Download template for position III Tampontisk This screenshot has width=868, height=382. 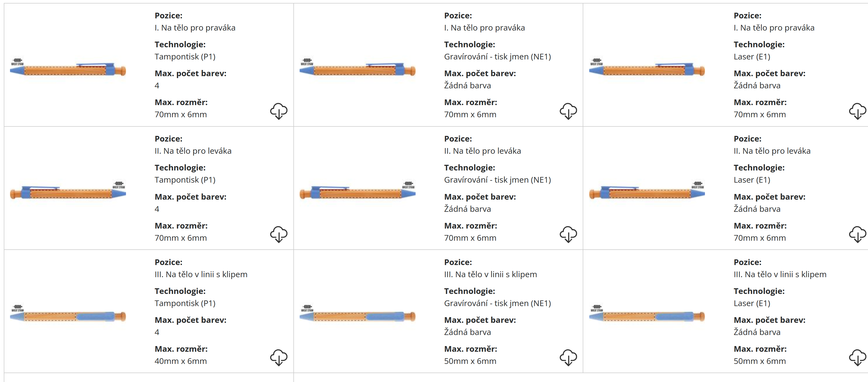(x=279, y=357)
